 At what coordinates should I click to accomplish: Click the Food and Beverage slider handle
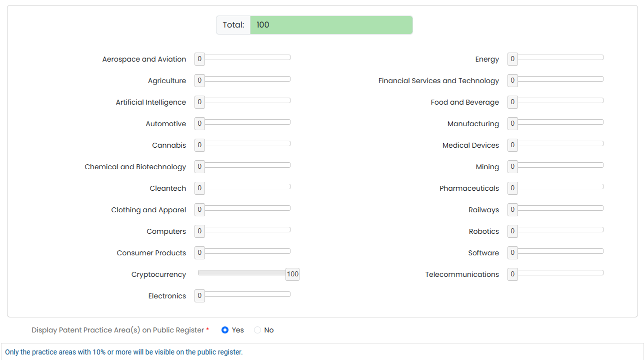512,102
